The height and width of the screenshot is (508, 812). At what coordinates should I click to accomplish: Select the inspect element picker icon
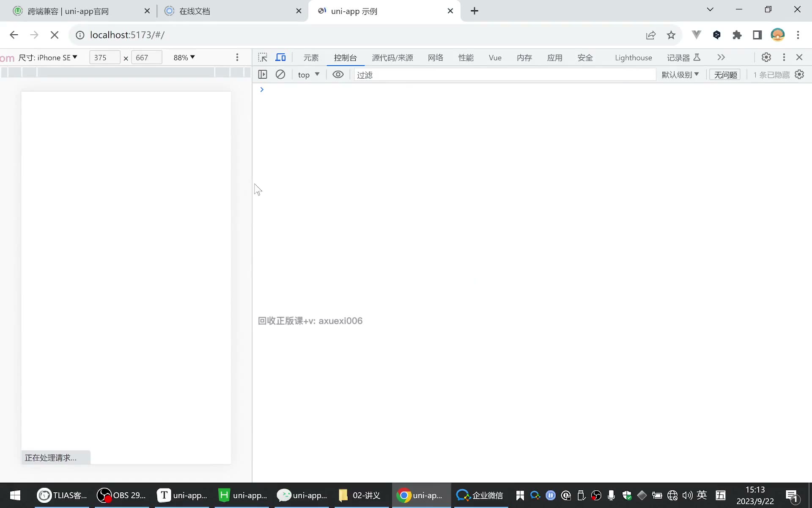point(263,57)
